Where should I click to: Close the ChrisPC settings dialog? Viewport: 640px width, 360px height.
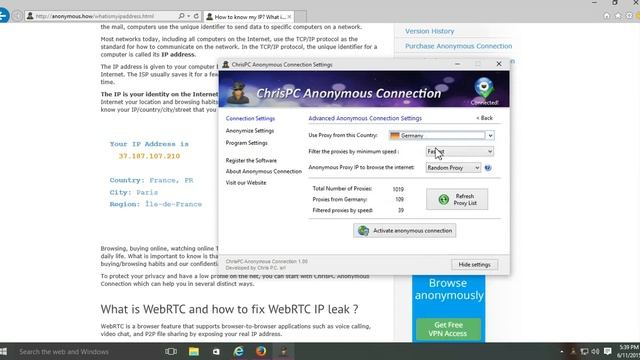click(499, 64)
